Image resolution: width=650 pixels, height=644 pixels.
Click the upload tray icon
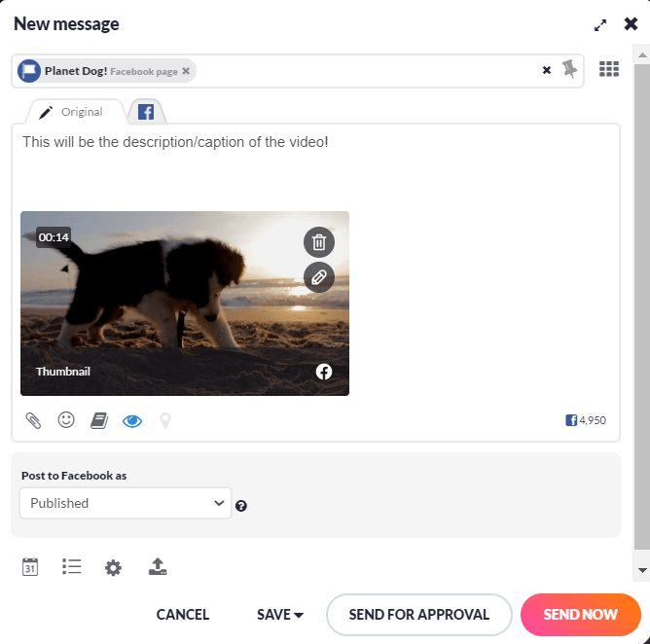click(158, 566)
